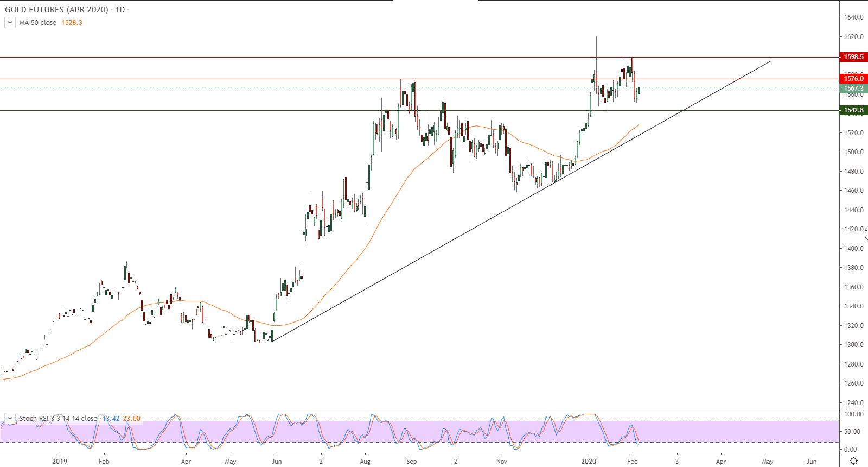Click the 1360.0 price axis label
This screenshot has height=467, width=868.
coord(854,287)
